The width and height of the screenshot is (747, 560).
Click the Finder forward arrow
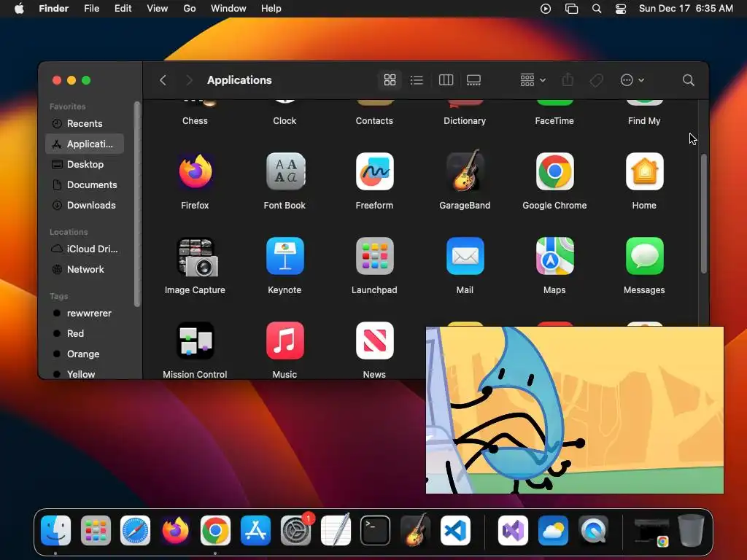pos(189,80)
